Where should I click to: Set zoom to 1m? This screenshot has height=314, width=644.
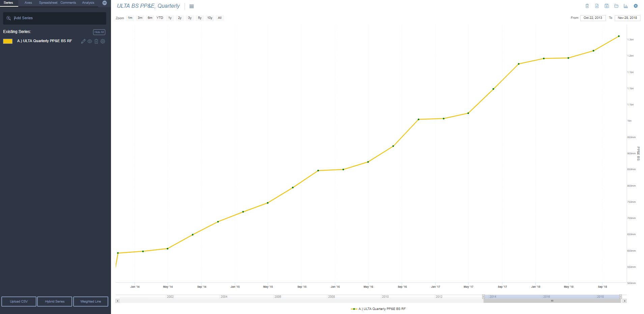pos(130,18)
